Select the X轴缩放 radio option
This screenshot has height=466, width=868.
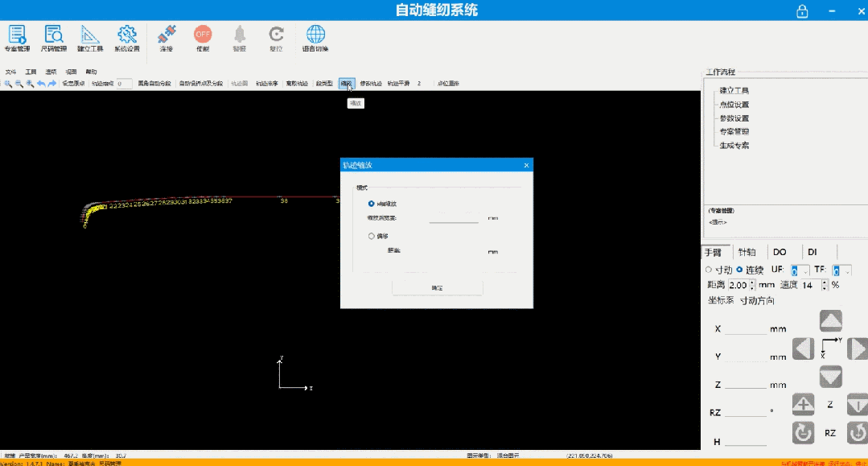click(x=372, y=204)
